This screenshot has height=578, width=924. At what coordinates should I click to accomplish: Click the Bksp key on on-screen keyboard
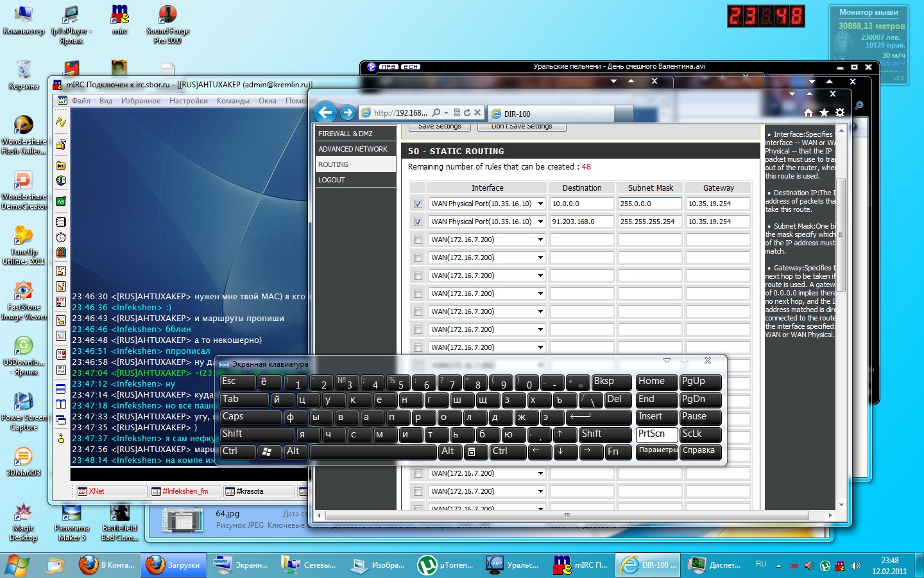point(612,381)
